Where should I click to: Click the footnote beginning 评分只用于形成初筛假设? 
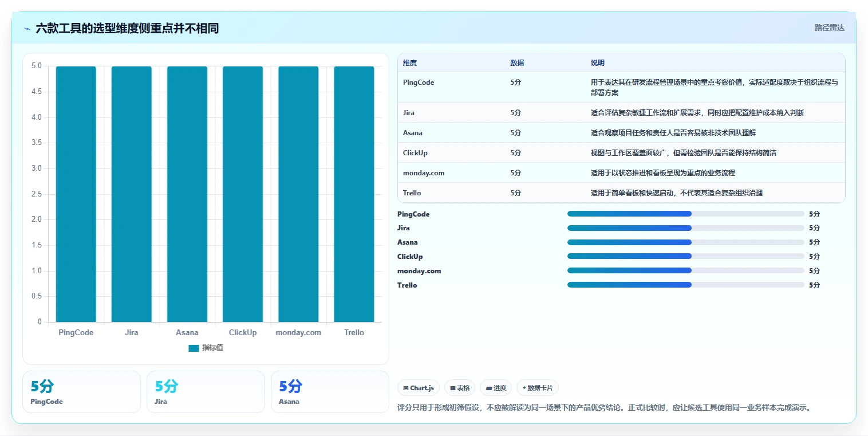(604, 408)
